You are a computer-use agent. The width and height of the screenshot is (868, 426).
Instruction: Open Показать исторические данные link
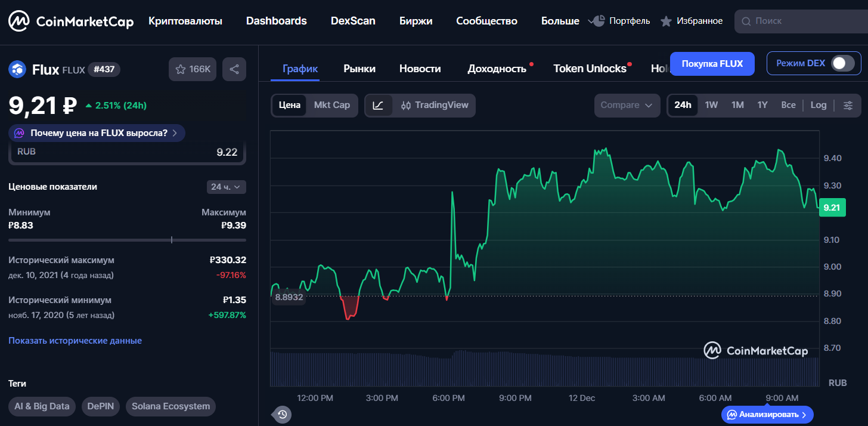(x=75, y=341)
